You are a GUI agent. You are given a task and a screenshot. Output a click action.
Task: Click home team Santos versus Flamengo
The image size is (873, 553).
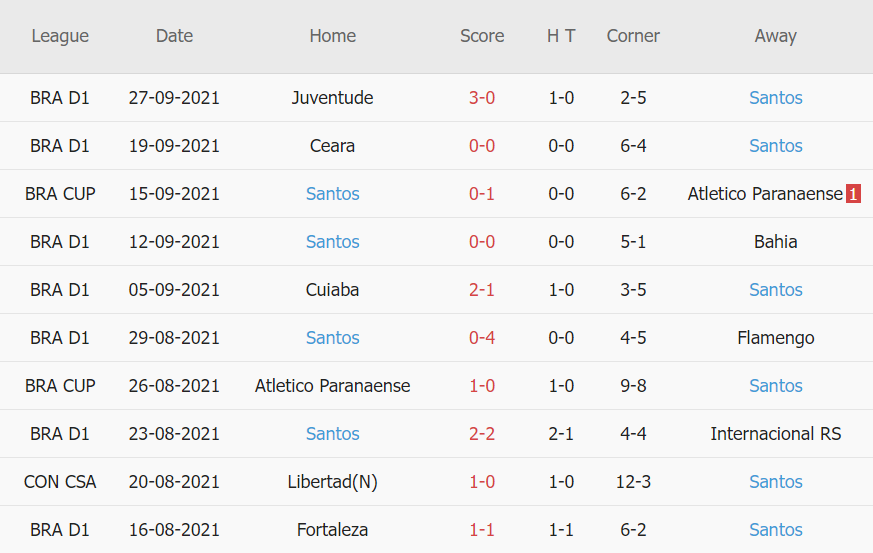332,338
